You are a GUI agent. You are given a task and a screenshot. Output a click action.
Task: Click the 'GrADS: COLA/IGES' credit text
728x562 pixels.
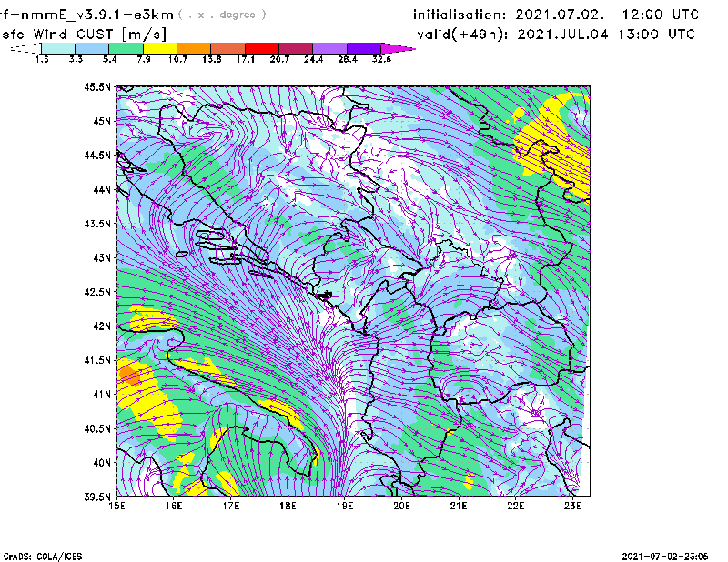pos(43,557)
